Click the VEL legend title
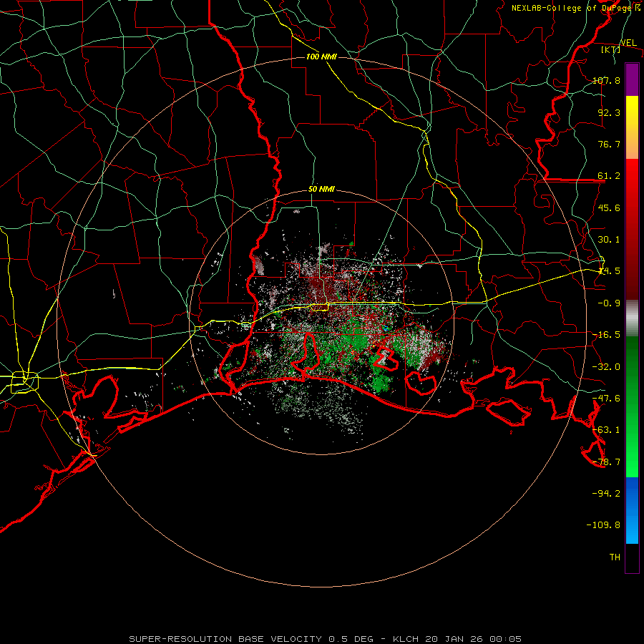The height and width of the screenshot is (644, 644). [628, 43]
